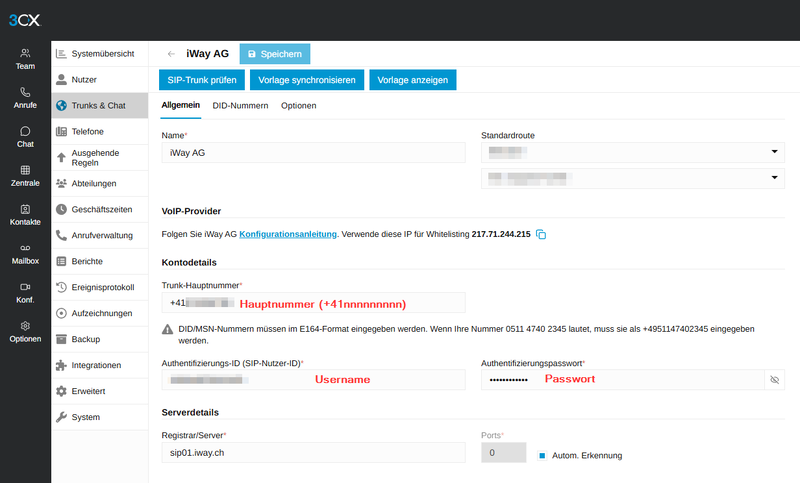Click the IP address 217.71.244.215
The width and height of the screenshot is (800, 483).
point(501,234)
